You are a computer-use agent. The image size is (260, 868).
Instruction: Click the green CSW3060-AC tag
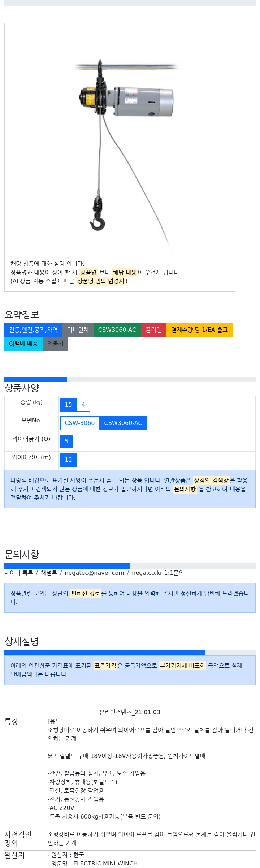click(x=117, y=330)
